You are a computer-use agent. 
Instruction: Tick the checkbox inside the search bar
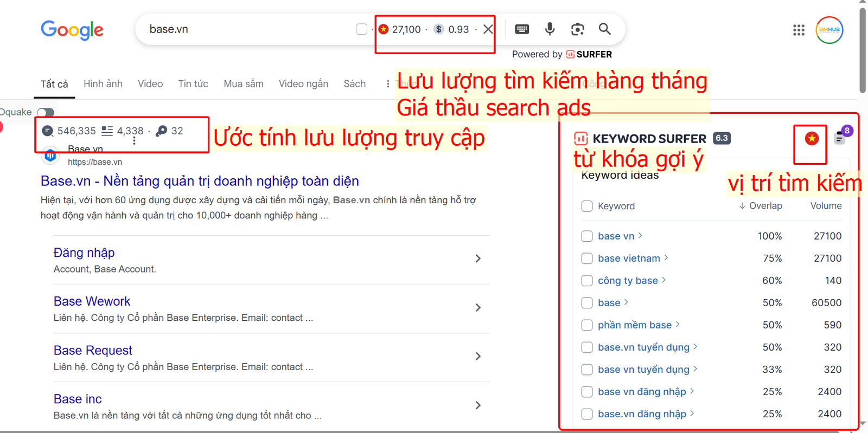(x=362, y=29)
